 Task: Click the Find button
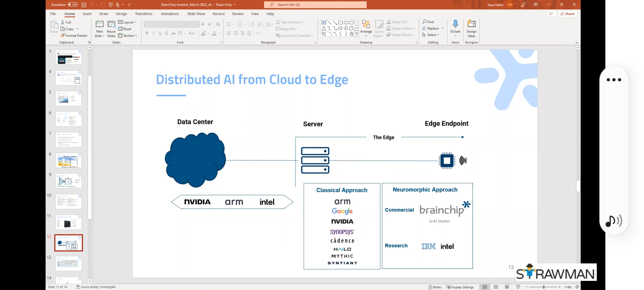[x=428, y=22]
